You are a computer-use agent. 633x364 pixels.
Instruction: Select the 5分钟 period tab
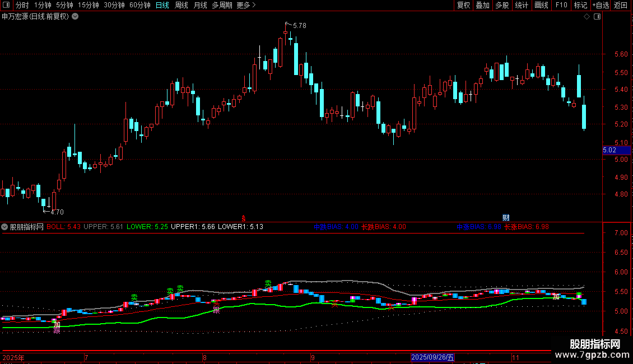pos(64,5)
